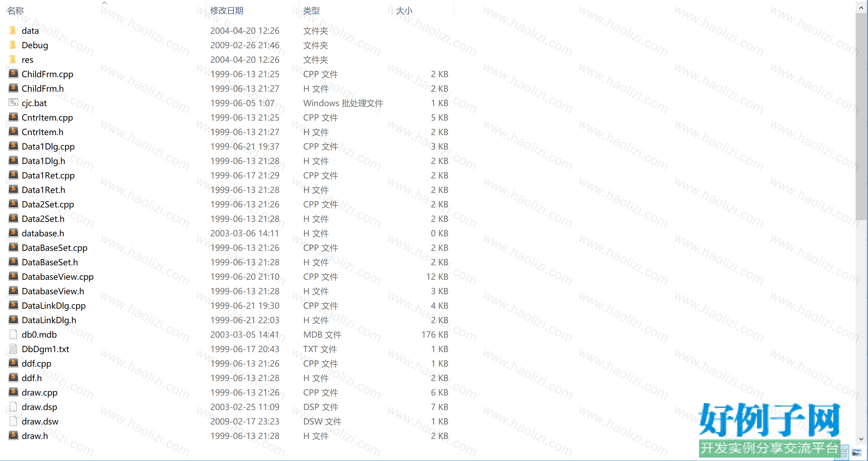Click the ChildFrm.h file icon
This screenshot has height=461, width=868.
tap(13, 88)
